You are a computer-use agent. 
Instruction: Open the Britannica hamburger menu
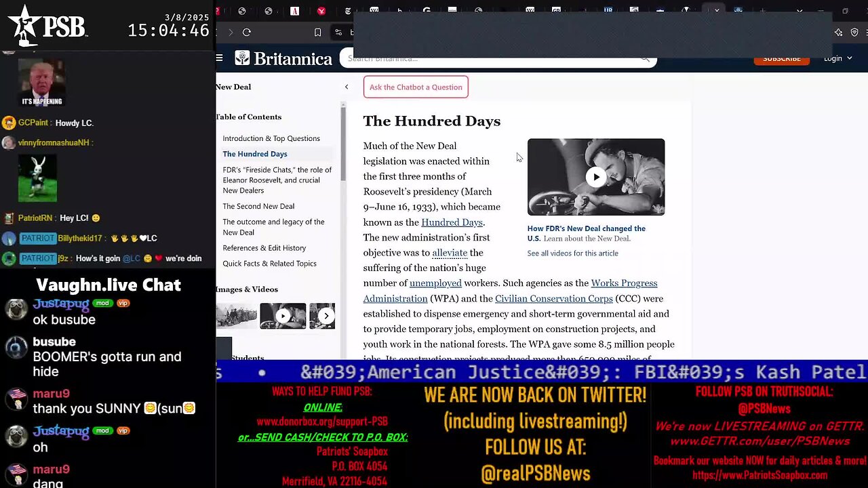click(x=220, y=58)
